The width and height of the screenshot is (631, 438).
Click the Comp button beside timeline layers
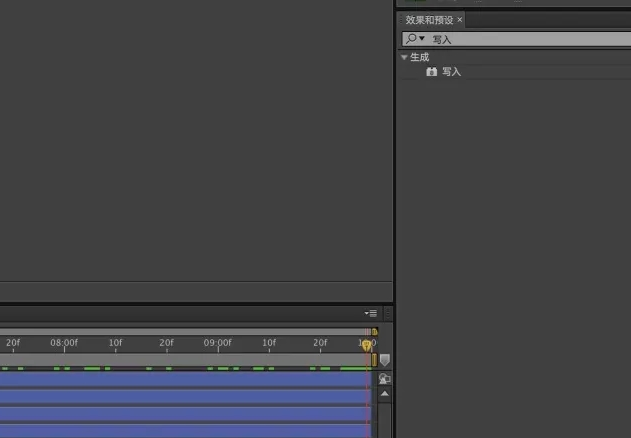pyautogui.click(x=385, y=378)
